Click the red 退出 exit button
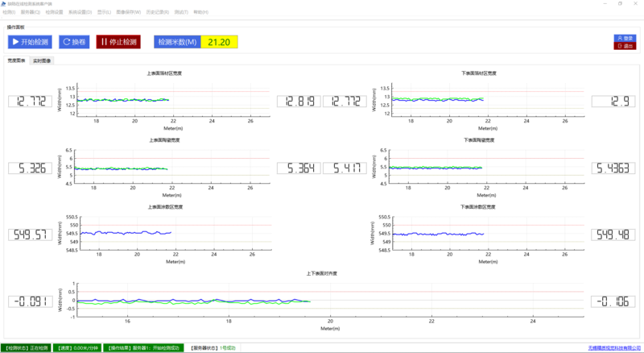Viewport: 644px width, 353px height. coord(625,46)
